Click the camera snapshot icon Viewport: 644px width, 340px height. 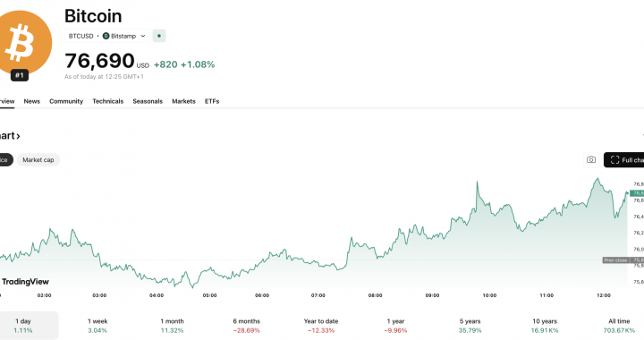click(x=591, y=160)
